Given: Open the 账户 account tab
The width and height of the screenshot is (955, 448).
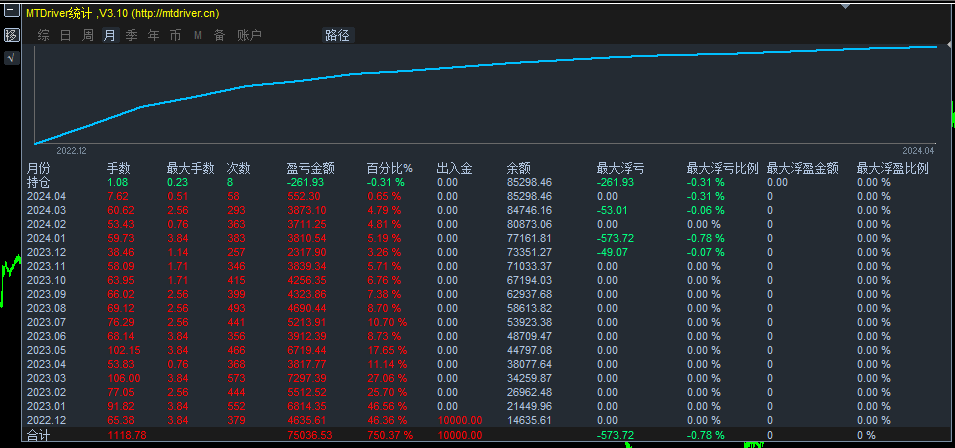Looking at the screenshot, I should click(x=249, y=35).
